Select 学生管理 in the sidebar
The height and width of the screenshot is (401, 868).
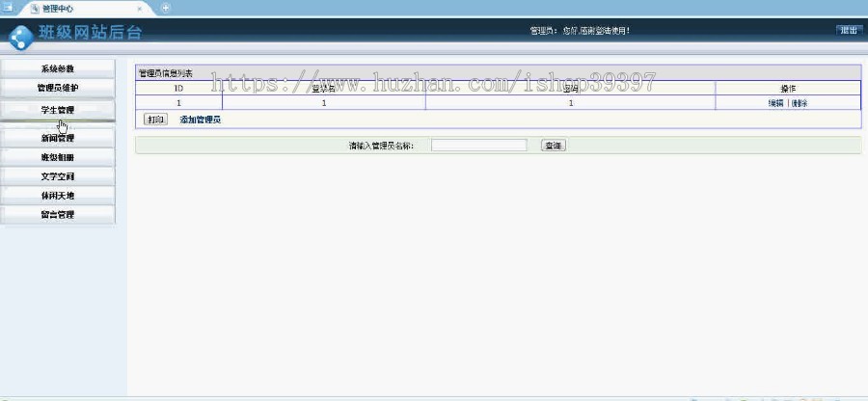[x=58, y=110]
